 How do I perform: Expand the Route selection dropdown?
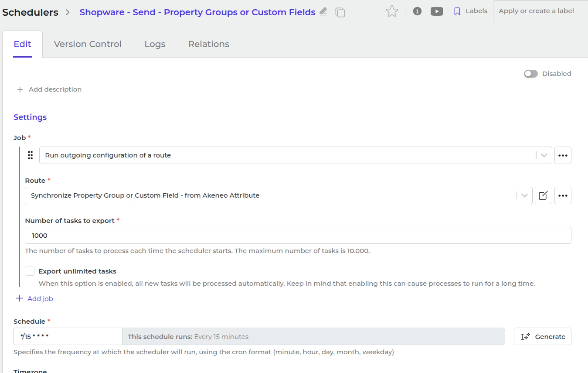tap(524, 195)
